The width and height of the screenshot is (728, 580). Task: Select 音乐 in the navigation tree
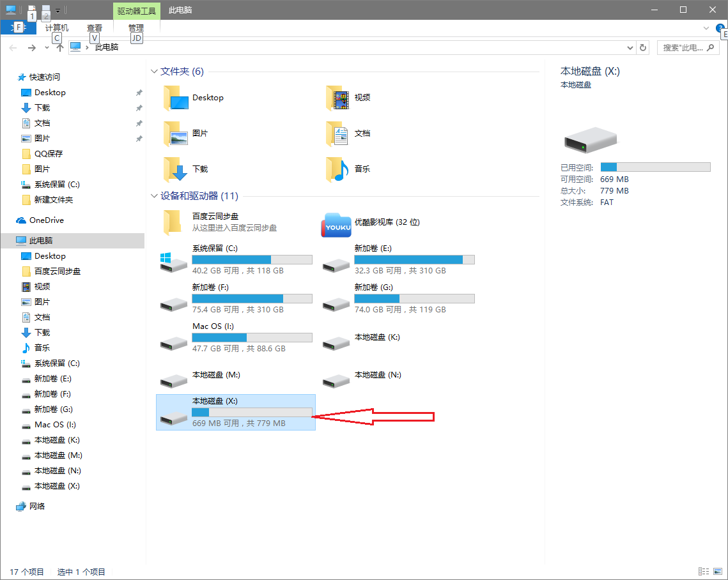coord(36,348)
